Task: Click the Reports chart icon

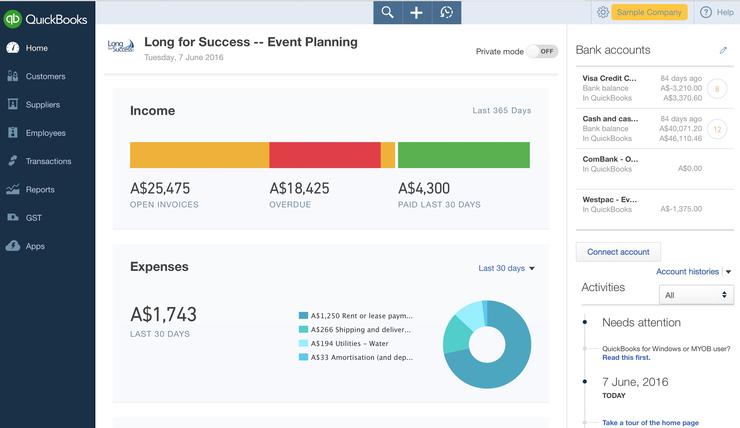Action: [13, 189]
